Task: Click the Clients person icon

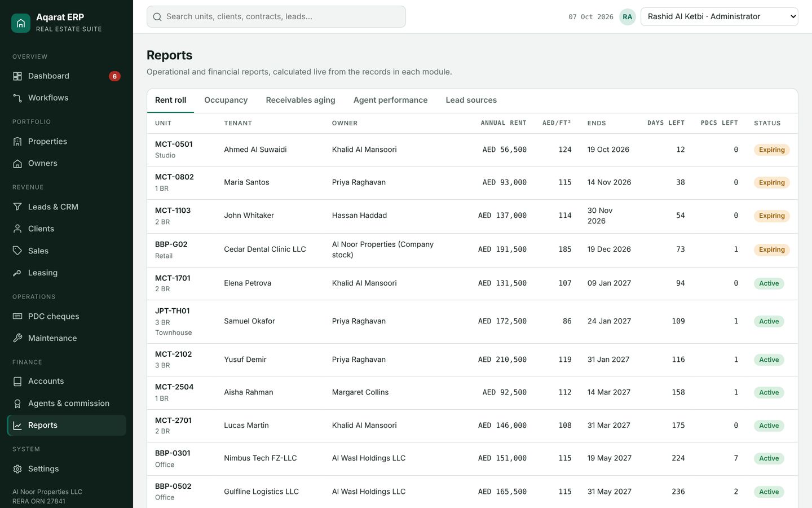Action: click(17, 229)
